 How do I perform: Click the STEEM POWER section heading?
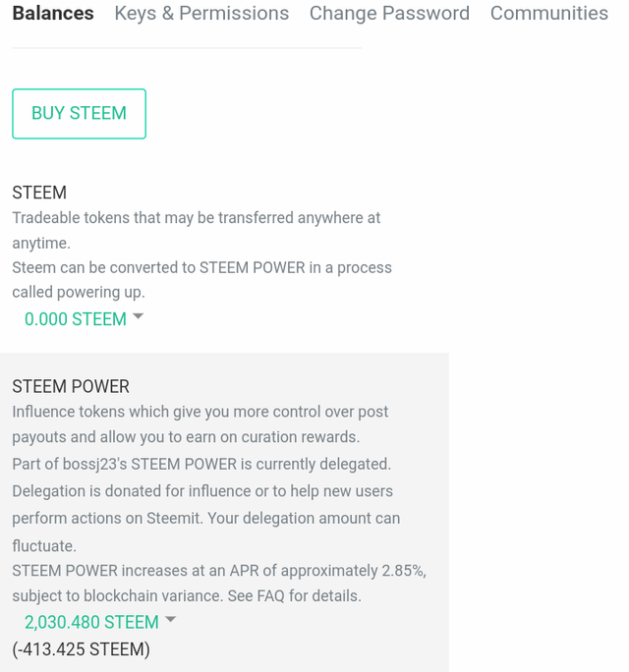click(x=71, y=386)
